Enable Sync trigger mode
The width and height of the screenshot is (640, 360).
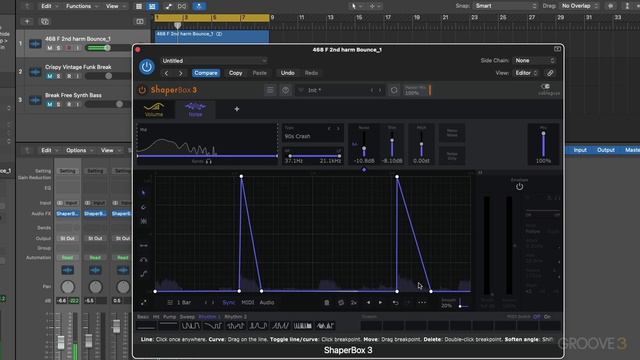click(229, 302)
